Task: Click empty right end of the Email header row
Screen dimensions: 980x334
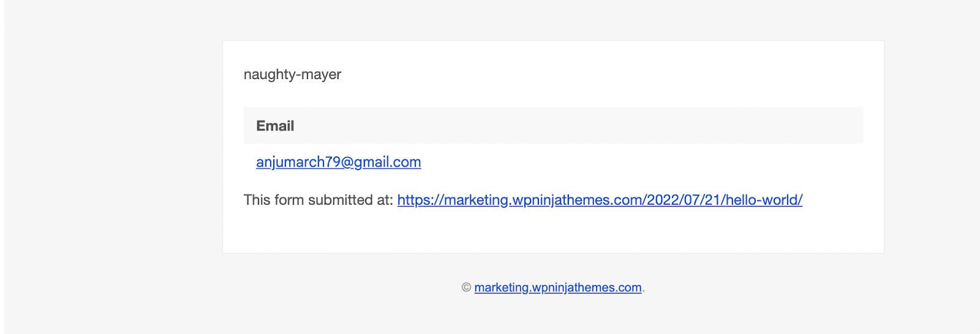Action: click(x=796, y=126)
